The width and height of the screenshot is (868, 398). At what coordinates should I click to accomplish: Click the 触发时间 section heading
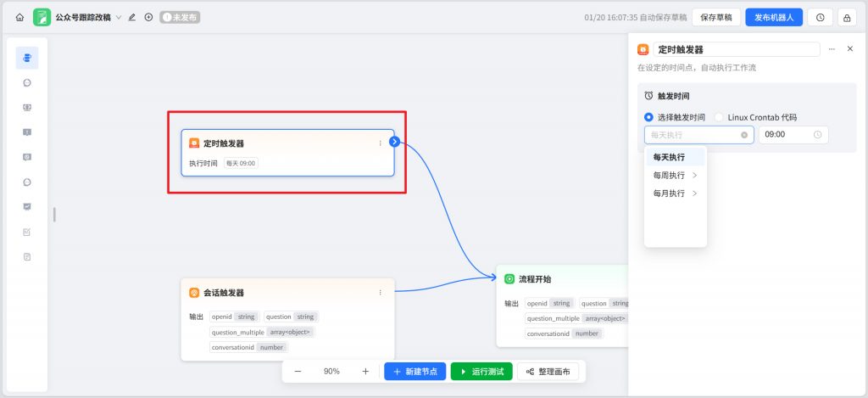tap(674, 95)
